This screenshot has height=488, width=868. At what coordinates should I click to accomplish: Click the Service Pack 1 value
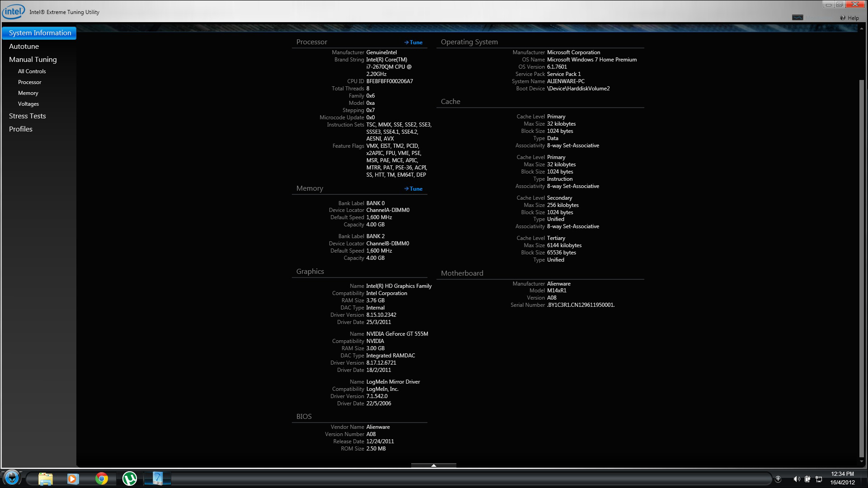(x=564, y=74)
